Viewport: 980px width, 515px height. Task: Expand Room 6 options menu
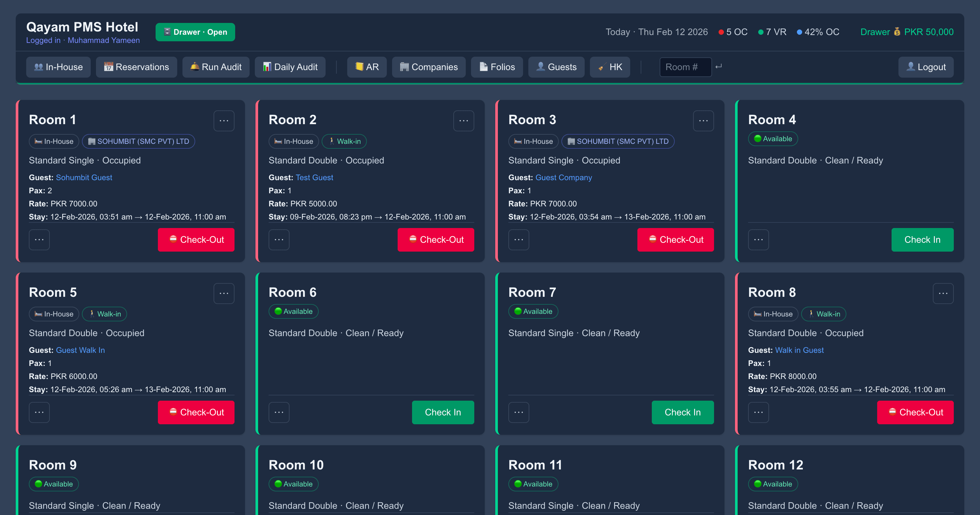[279, 412]
